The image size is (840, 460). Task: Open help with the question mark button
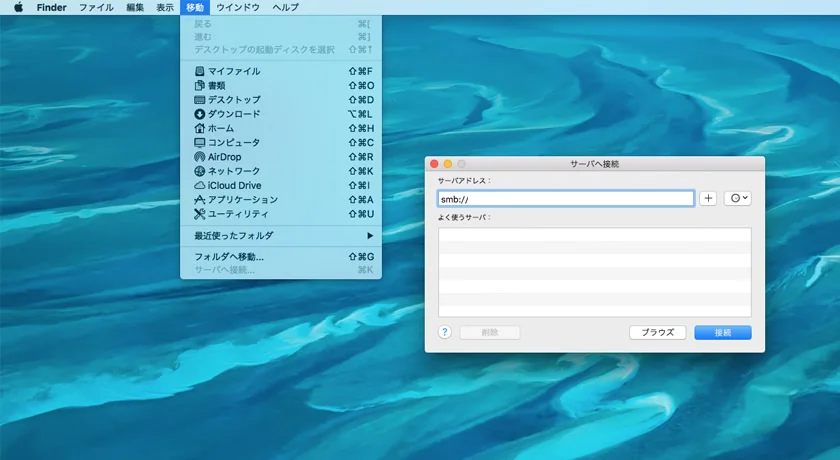(445, 332)
